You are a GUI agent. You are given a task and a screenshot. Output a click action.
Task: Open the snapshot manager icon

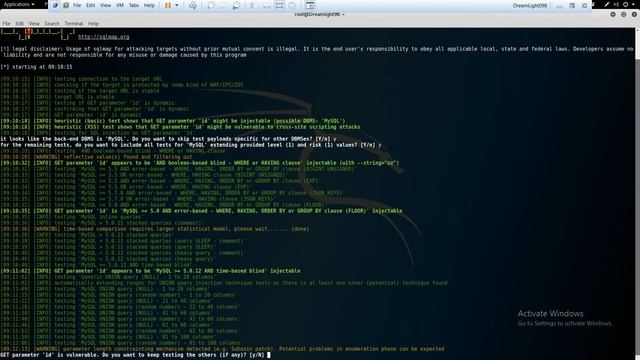(x=236, y=5)
